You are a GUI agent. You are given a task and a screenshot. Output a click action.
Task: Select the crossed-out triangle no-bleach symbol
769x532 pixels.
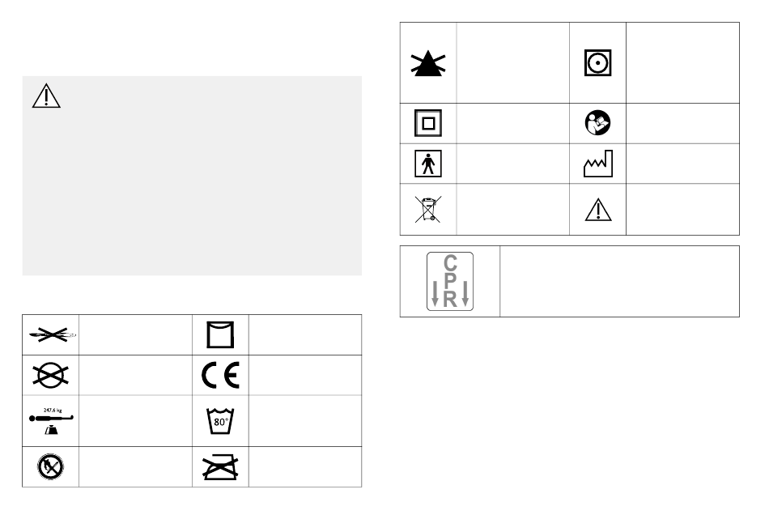pyautogui.click(x=428, y=63)
